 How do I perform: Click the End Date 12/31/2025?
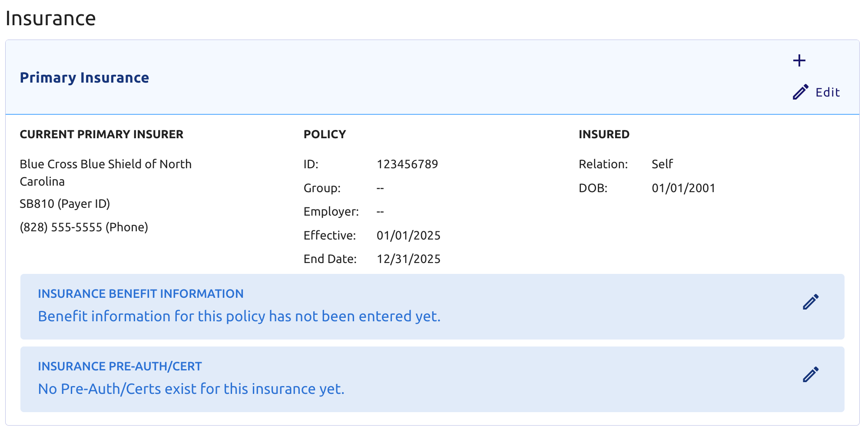(409, 259)
